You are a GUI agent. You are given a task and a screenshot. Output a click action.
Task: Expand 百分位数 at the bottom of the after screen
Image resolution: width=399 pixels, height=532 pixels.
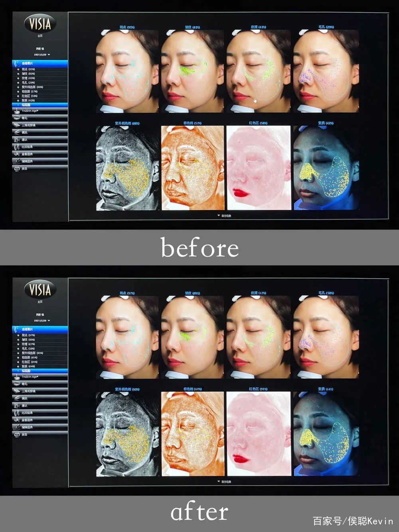click(224, 481)
